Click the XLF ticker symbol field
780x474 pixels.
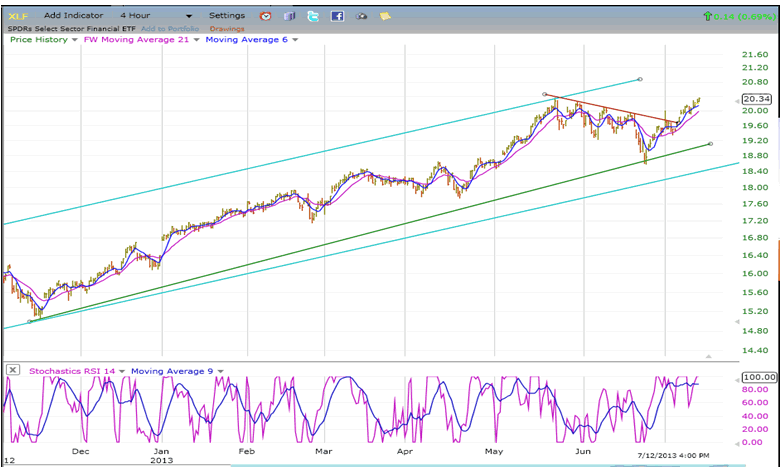(x=20, y=16)
